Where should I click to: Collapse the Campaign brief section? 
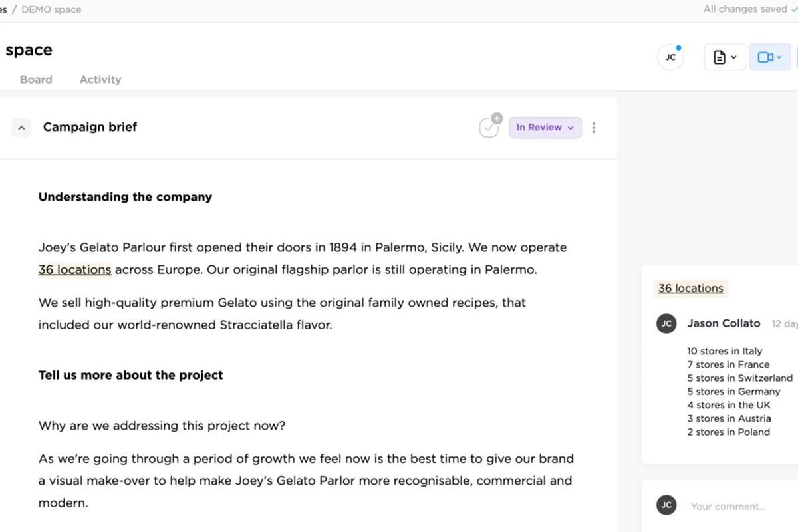coord(21,128)
